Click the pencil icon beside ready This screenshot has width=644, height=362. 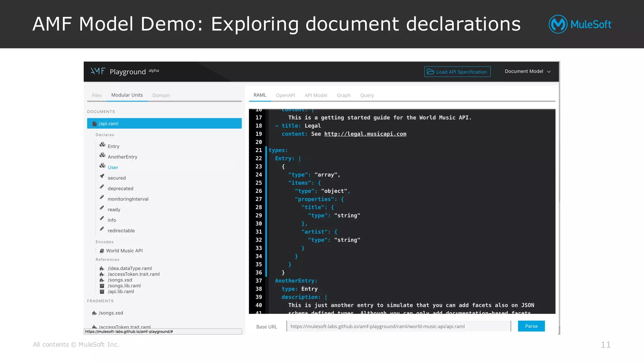pos(102,208)
